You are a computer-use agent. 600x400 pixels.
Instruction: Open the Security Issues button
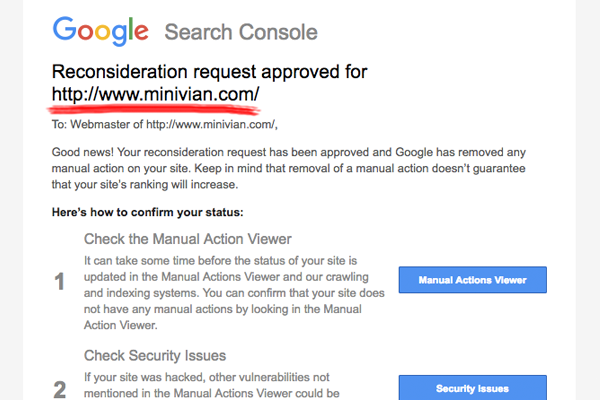pos(473,388)
